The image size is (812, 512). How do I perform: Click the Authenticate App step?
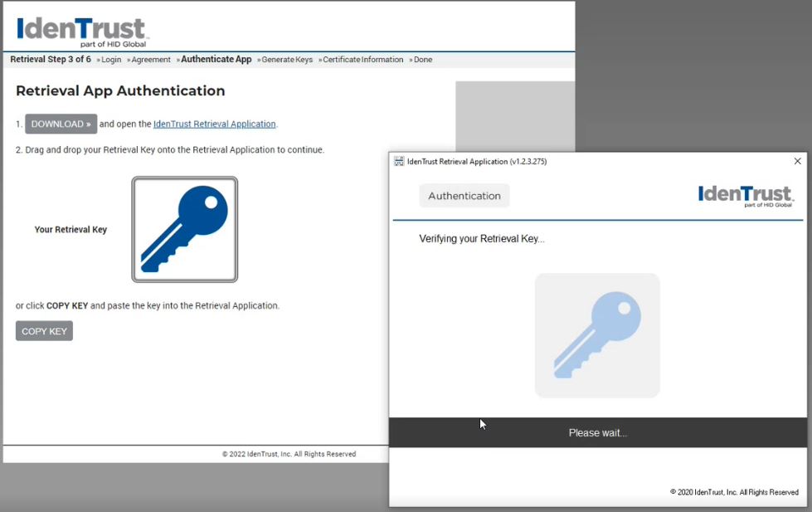(216, 60)
